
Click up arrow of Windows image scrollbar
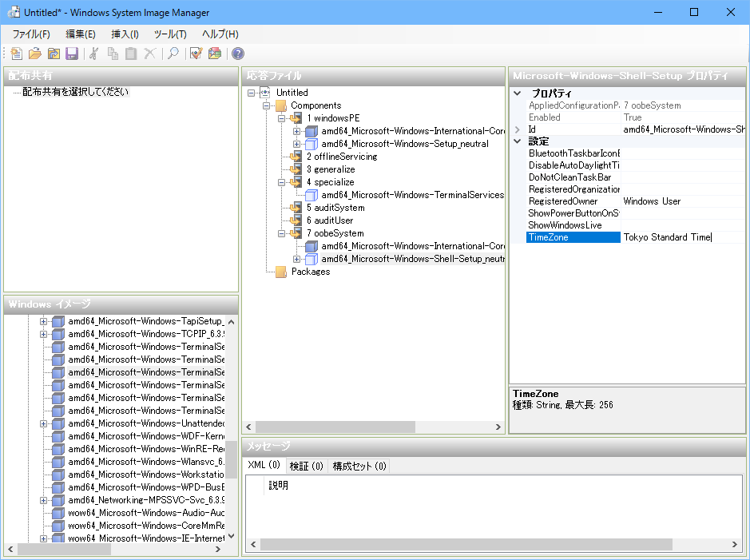pyautogui.click(x=232, y=322)
